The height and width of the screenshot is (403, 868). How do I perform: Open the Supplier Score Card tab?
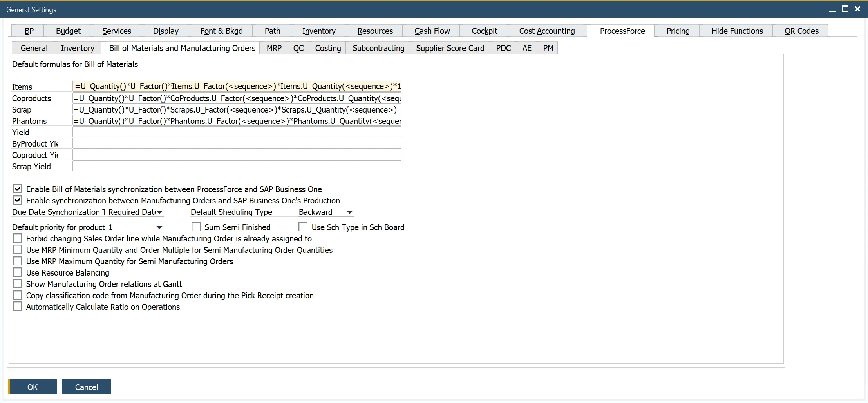point(450,48)
